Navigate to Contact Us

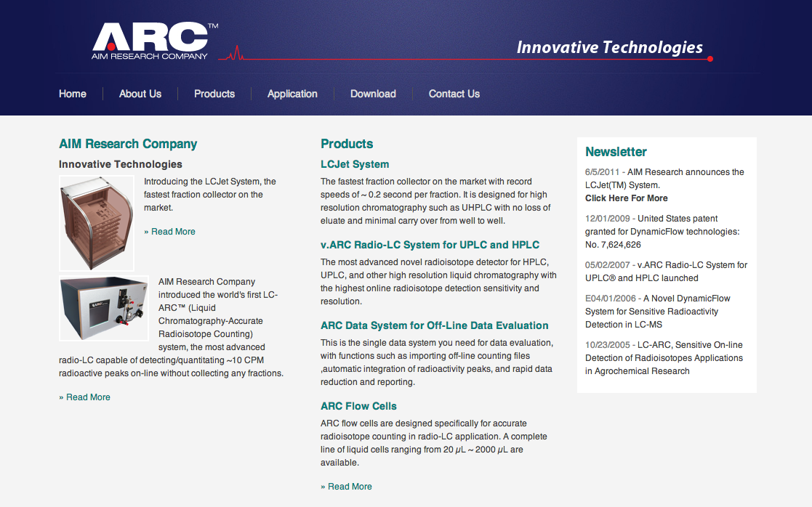454,94
